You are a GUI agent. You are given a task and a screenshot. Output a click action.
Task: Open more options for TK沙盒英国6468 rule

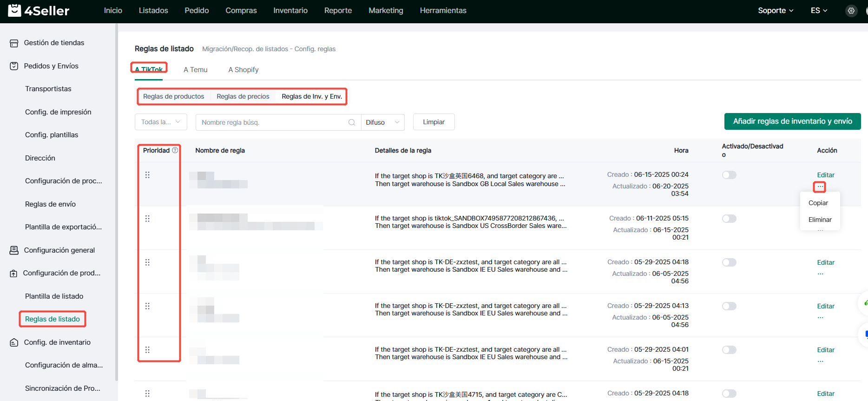(820, 187)
